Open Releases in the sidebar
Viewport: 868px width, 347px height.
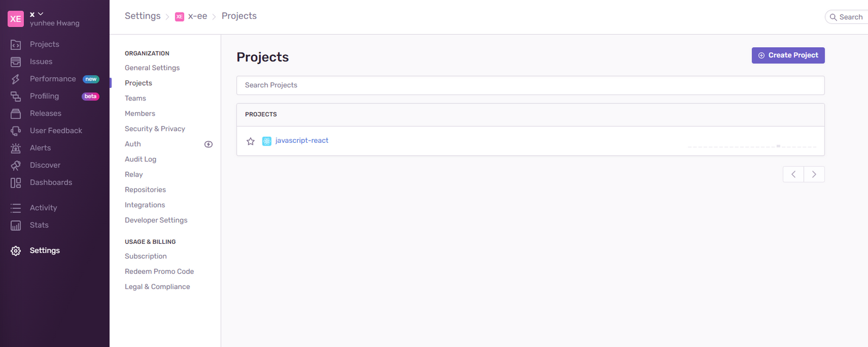46,113
